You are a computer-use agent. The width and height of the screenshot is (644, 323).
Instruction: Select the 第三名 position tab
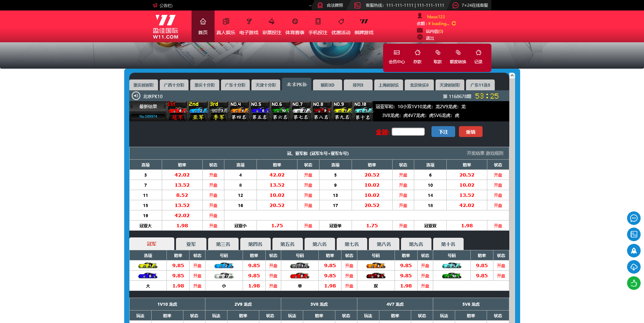223,244
